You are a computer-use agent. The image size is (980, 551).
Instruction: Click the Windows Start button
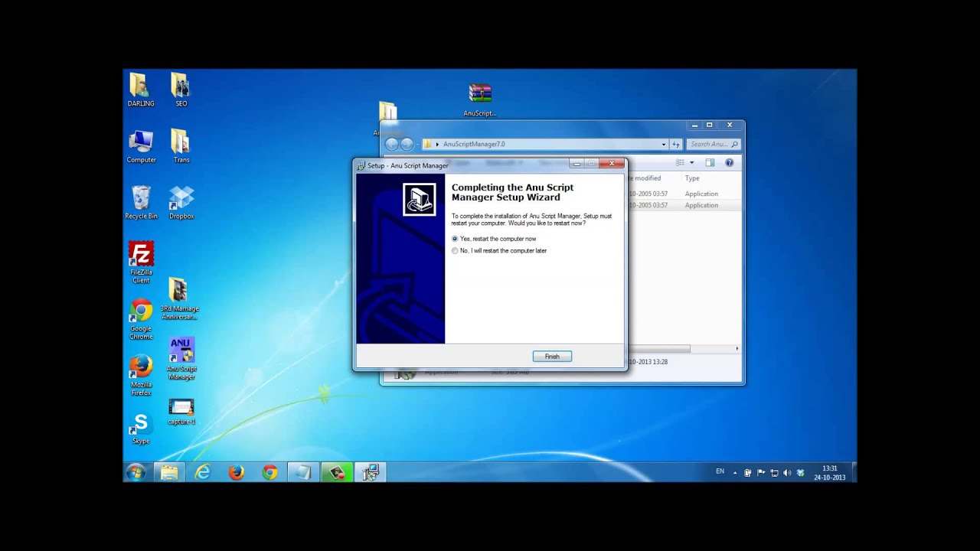point(136,472)
